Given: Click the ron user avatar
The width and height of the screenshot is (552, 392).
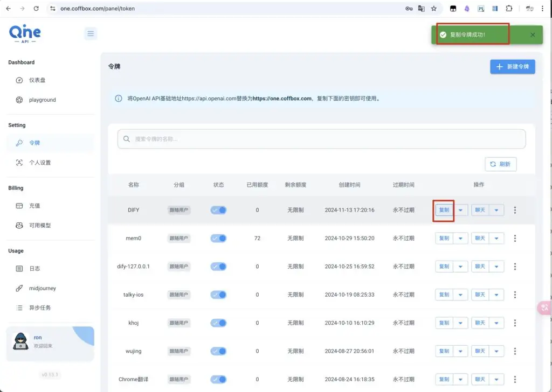Looking at the screenshot, I should [20, 341].
